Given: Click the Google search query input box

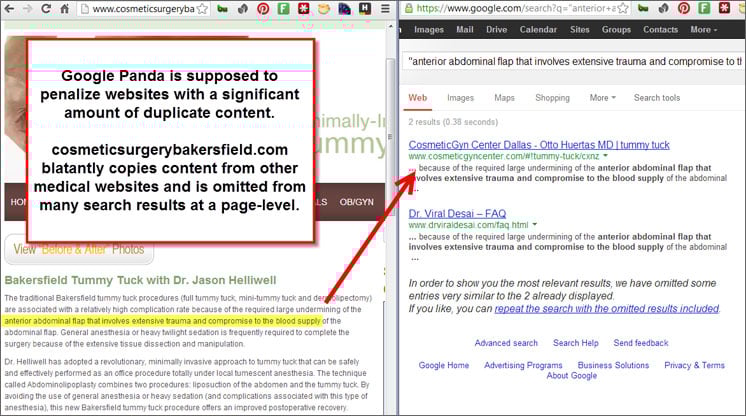Looking at the screenshot, I should pos(572,61).
